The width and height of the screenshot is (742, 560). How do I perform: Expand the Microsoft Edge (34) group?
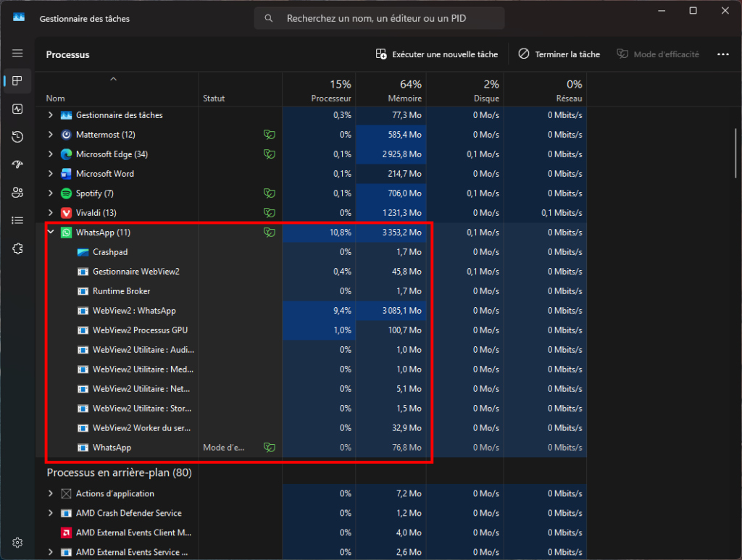51,154
